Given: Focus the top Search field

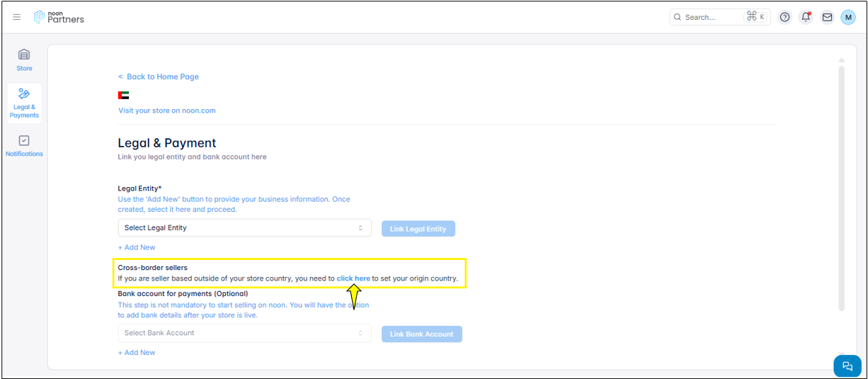Looking at the screenshot, I should 712,17.
